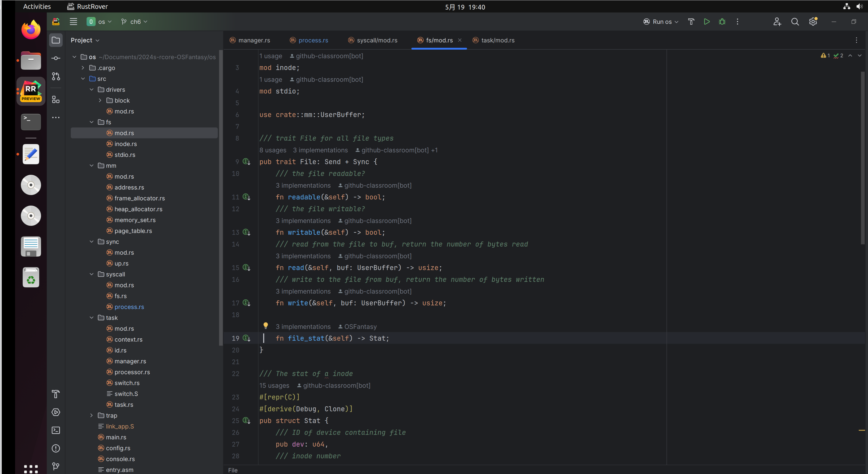
Task: Open the Project tool window folder icon
Action: click(56, 40)
